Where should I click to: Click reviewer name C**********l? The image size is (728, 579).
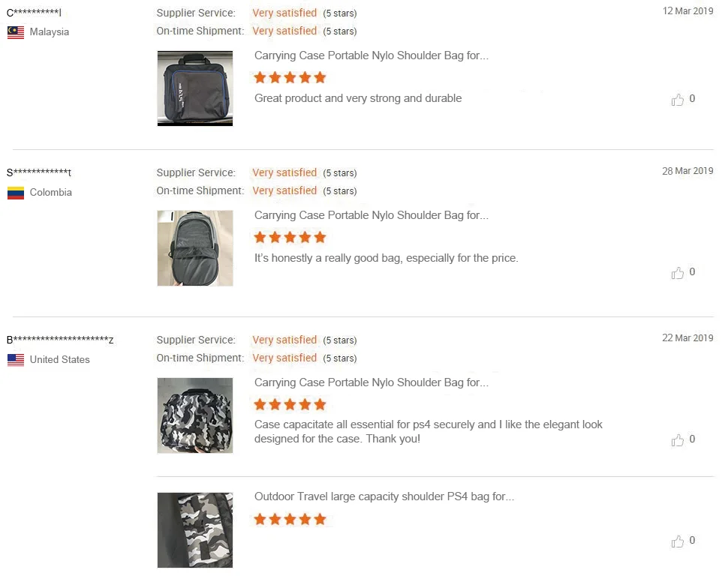[x=35, y=13]
